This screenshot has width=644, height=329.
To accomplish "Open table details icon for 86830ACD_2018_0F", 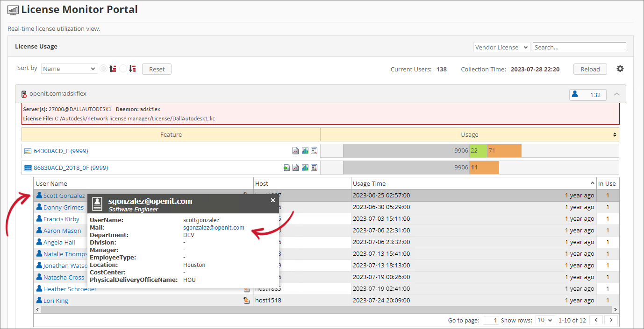I will [x=314, y=168].
